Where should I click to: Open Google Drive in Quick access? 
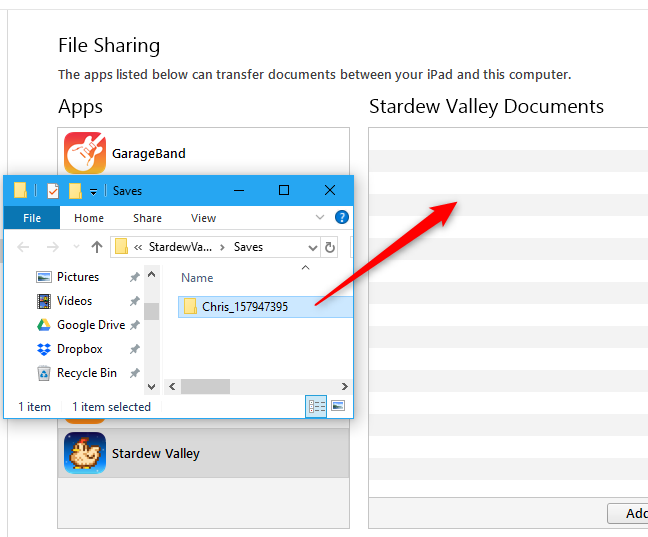(91, 325)
